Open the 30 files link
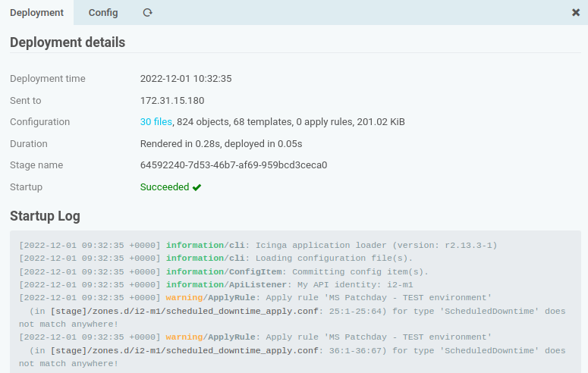The width and height of the screenshot is (588, 373). 156,122
